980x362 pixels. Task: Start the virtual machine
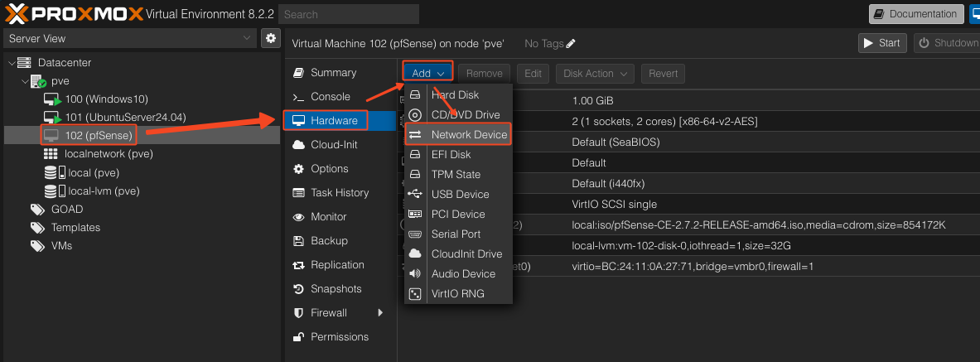pos(882,43)
